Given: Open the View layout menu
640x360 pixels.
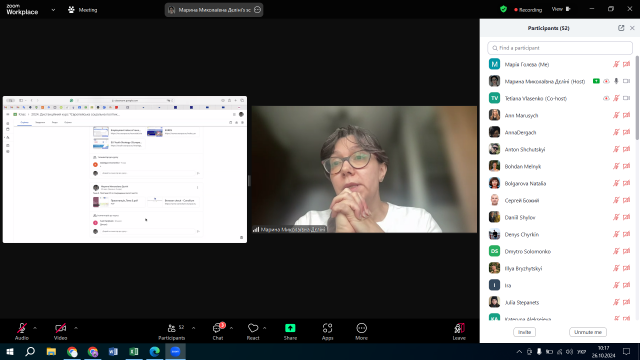Looking at the screenshot, I should pyautogui.click(x=561, y=9).
